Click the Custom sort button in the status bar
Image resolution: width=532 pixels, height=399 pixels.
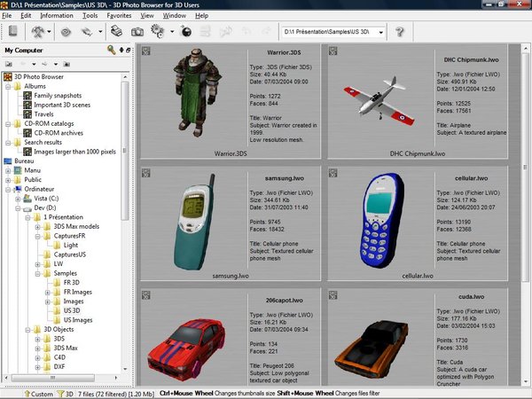pyautogui.click(x=38, y=394)
